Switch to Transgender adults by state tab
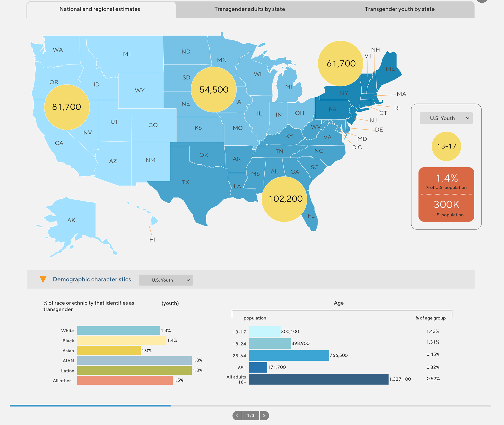Image resolution: width=504 pixels, height=425 pixels. 249,9
